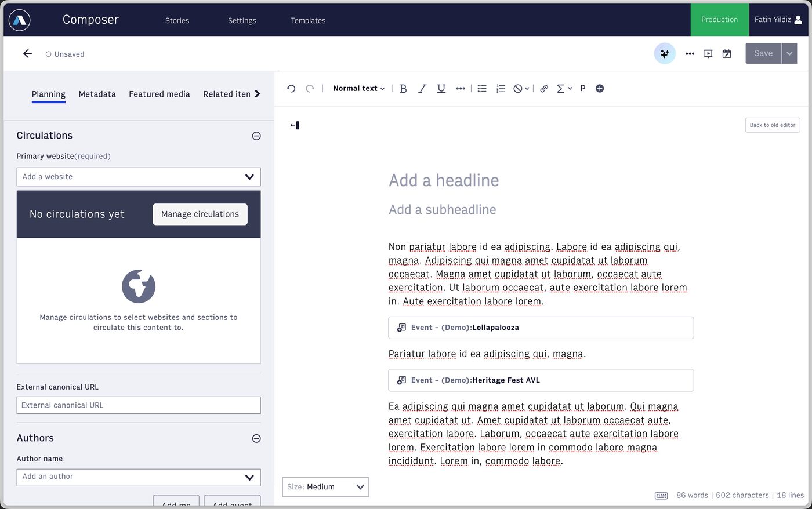The height and width of the screenshot is (509, 812).
Task: Open the Templates menu
Action: coord(308,20)
